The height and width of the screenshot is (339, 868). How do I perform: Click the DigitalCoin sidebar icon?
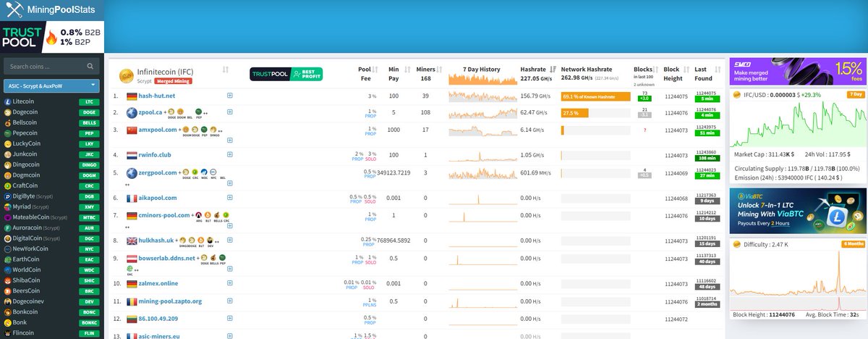(x=8, y=238)
